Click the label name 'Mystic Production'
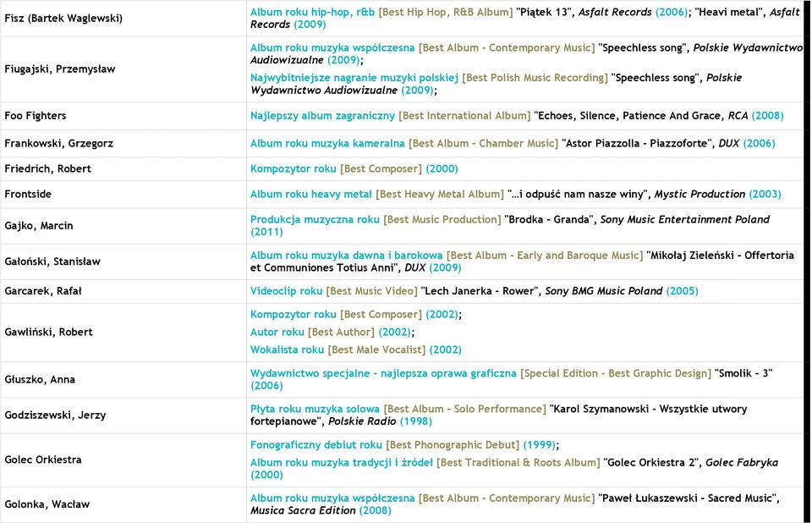This screenshot has width=812, height=523. (700, 194)
